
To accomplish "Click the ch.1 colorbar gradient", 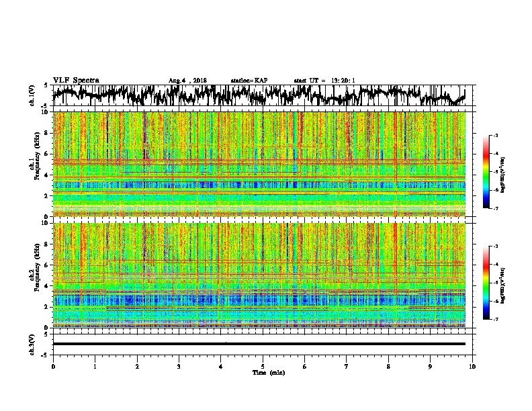I will pyautogui.click(x=486, y=172).
